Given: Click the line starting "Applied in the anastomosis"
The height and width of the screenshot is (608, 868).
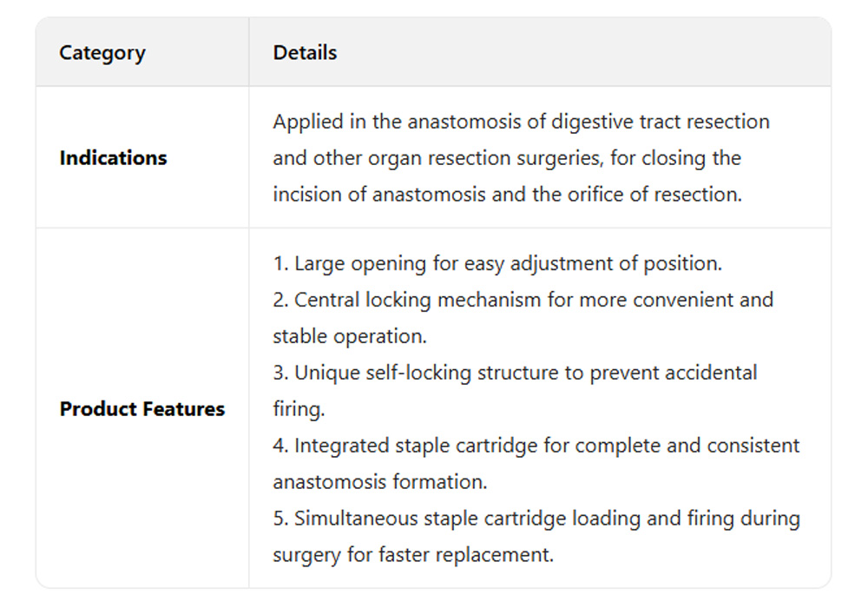Looking at the screenshot, I should click(521, 122).
